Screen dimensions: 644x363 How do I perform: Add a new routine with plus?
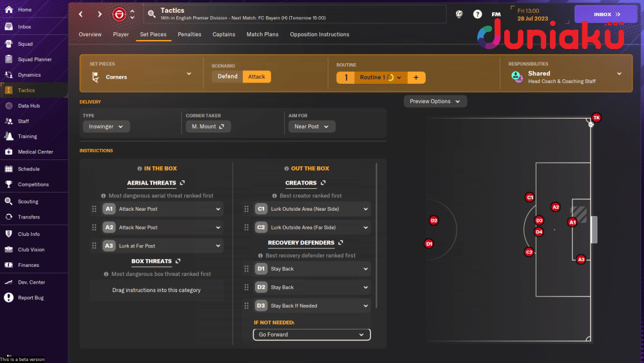click(416, 77)
